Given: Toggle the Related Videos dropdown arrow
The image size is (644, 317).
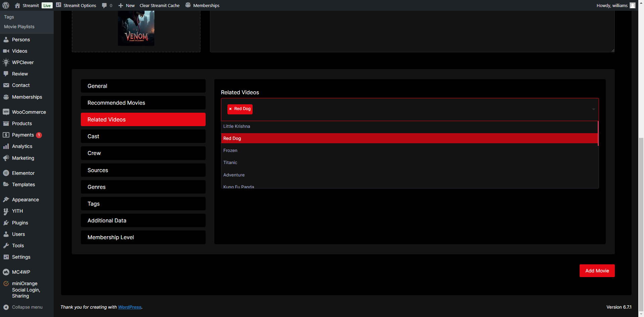Looking at the screenshot, I should click(x=593, y=109).
